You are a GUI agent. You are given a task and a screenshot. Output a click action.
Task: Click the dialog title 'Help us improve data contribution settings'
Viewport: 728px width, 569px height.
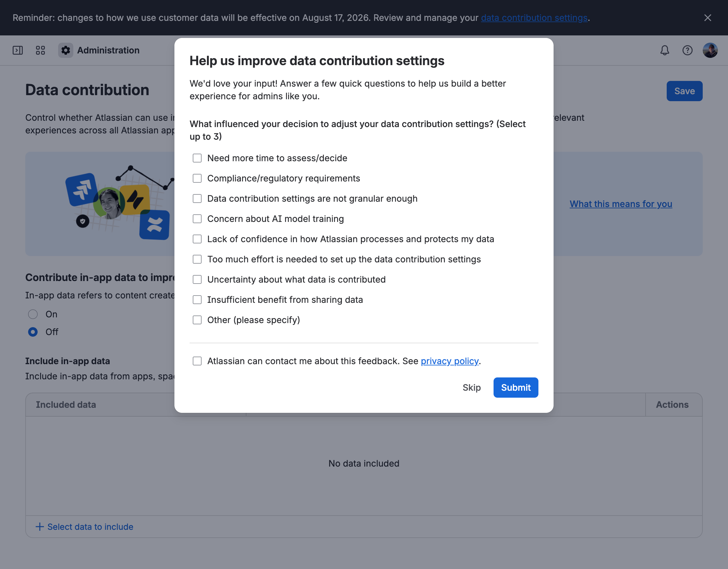(317, 61)
